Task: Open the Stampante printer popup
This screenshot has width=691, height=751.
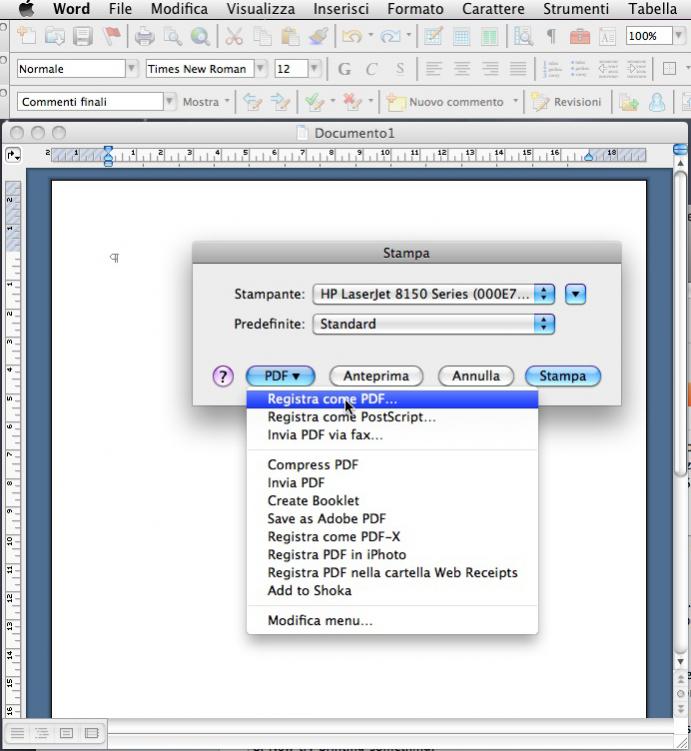Action: pyautogui.click(x=433, y=294)
